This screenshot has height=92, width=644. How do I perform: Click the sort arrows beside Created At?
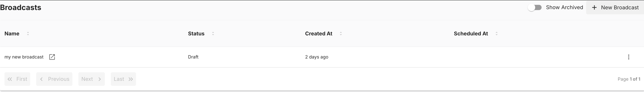(x=341, y=33)
